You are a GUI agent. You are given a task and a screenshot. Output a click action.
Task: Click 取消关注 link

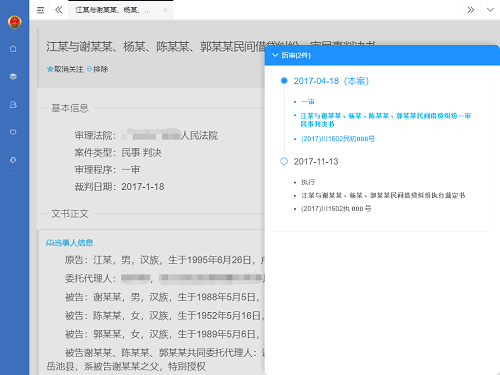pyautogui.click(x=69, y=69)
